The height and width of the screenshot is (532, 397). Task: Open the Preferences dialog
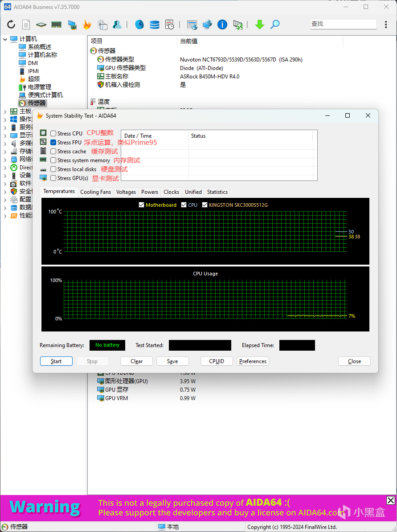253,361
